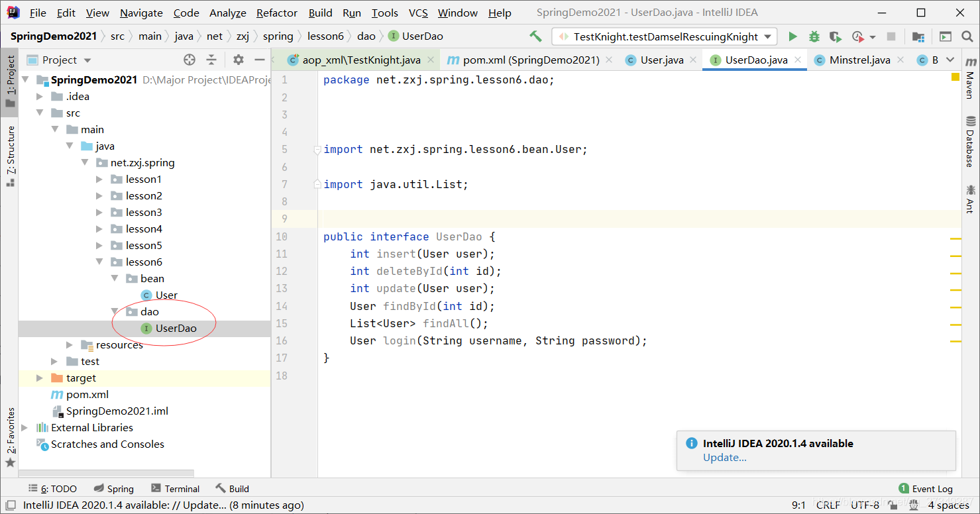Viewport: 980px width, 514px height.
Task: Open the Maven tool window
Action: (x=970, y=79)
